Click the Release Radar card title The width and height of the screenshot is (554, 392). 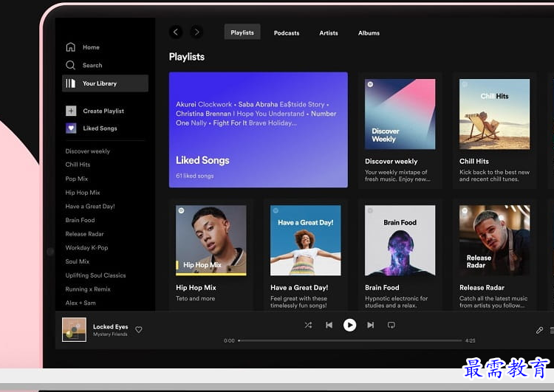coord(482,288)
